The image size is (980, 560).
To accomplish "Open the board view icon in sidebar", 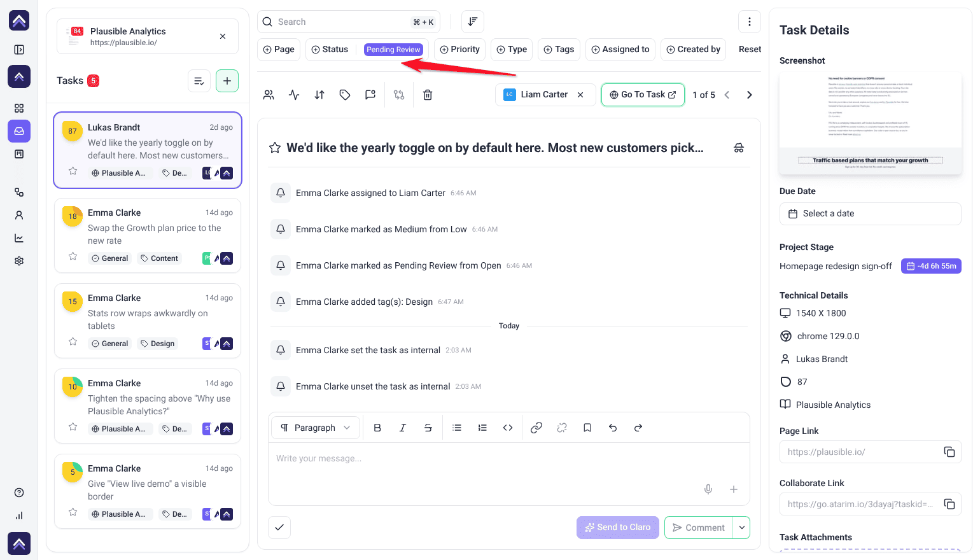I will (19, 154).
